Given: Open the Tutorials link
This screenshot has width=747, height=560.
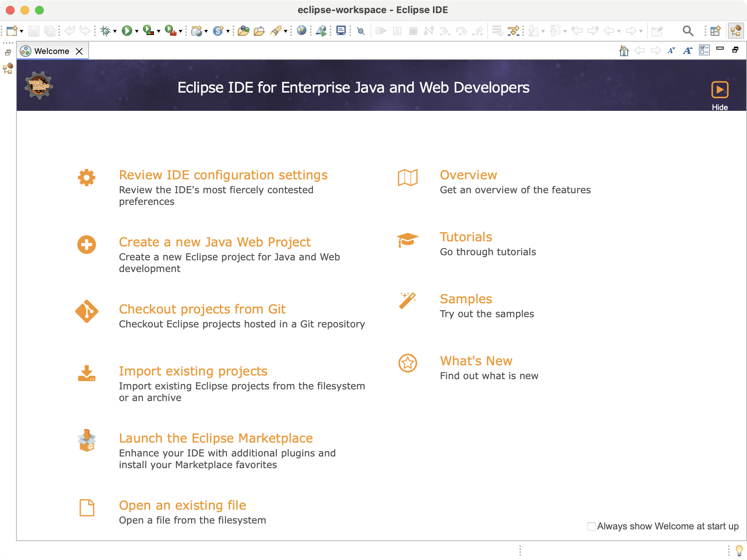Looking at the screenshot, I should 466,237.
